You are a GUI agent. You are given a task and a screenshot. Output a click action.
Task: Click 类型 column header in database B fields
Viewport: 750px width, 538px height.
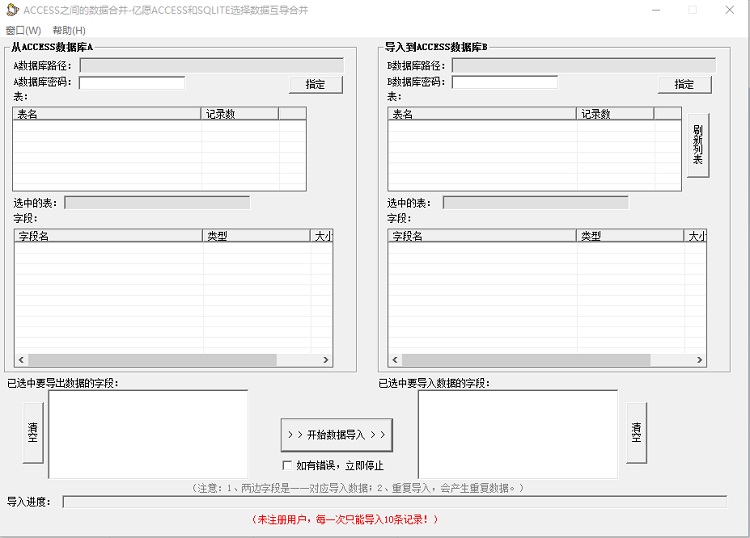pyautogui.click(x=630, y=236)
